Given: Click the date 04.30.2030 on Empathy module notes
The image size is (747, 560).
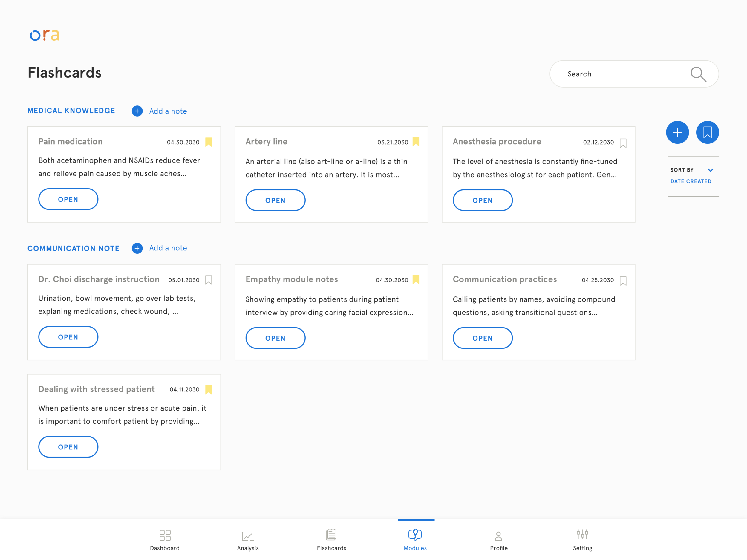Looking at the screenshot, I should click(x=392, y=280).
